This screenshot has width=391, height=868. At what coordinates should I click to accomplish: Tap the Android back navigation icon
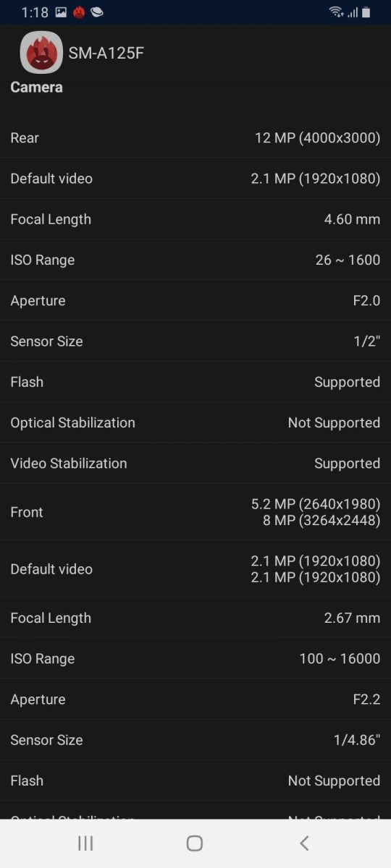click(x=304, y=843)
